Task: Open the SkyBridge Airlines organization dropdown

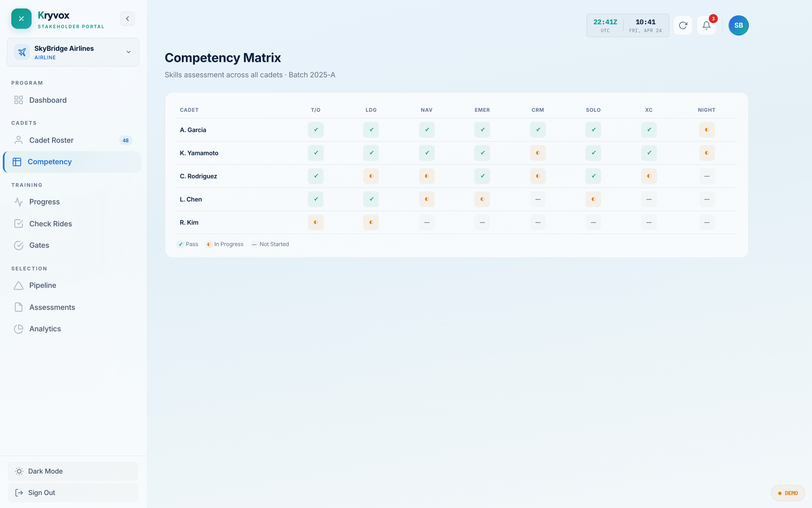Action: coord(73,52)
